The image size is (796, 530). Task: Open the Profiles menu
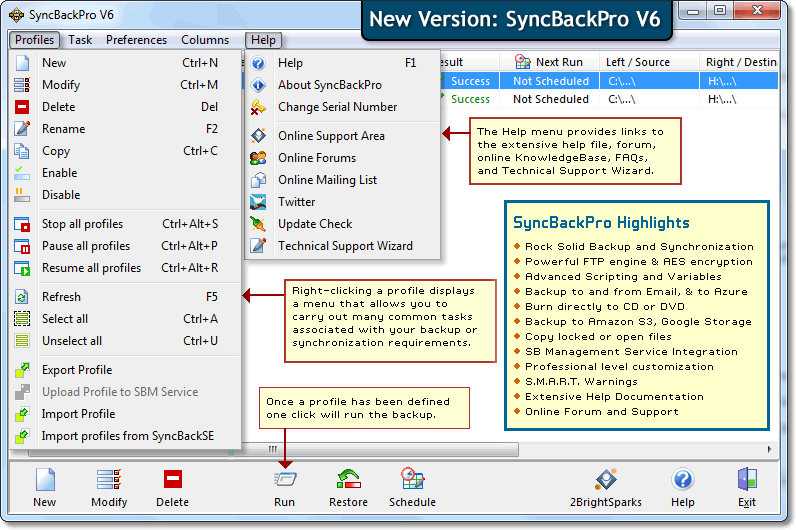click(x=34, y=40)
